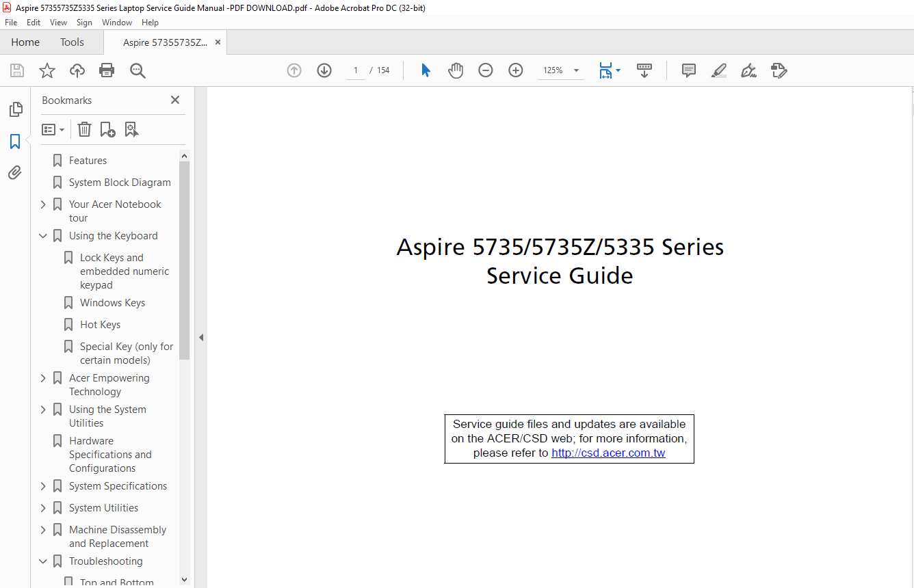
Task: Open fit page width options
Action: point(609,70)
